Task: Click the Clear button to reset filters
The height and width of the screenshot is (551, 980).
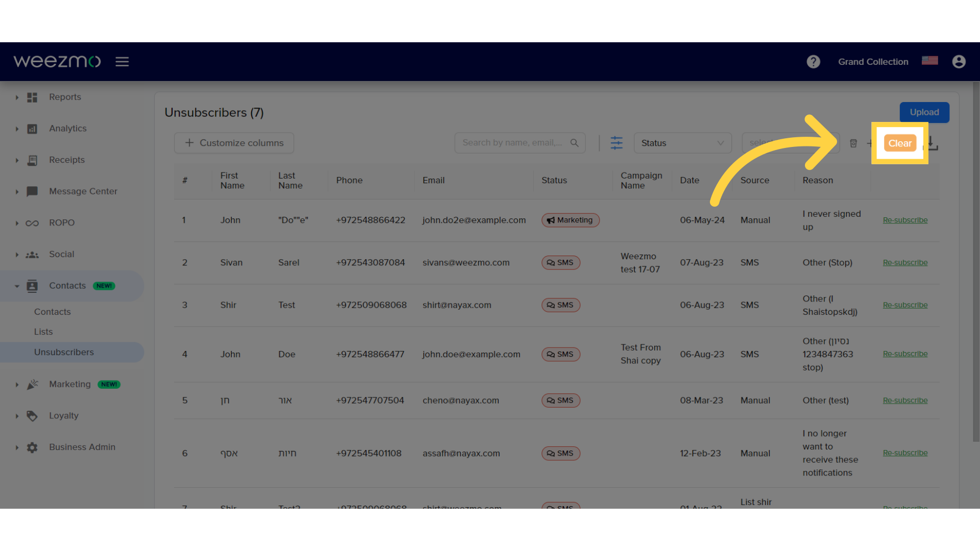Action: 899,143
